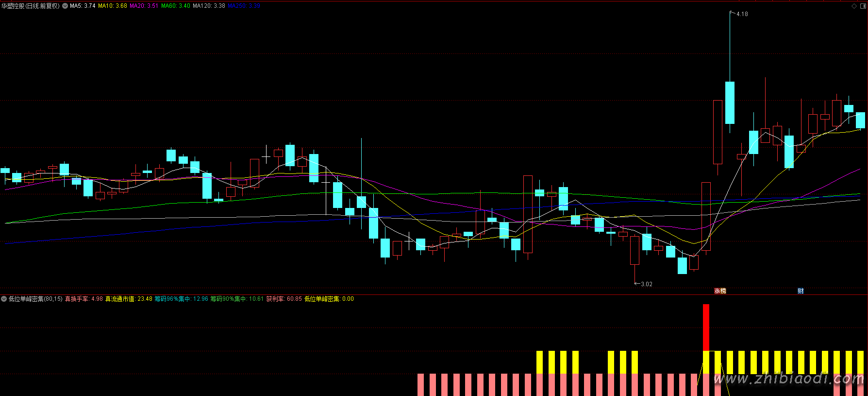
Task: Click the 财 financial report marker icon
Action: point(801,291)
